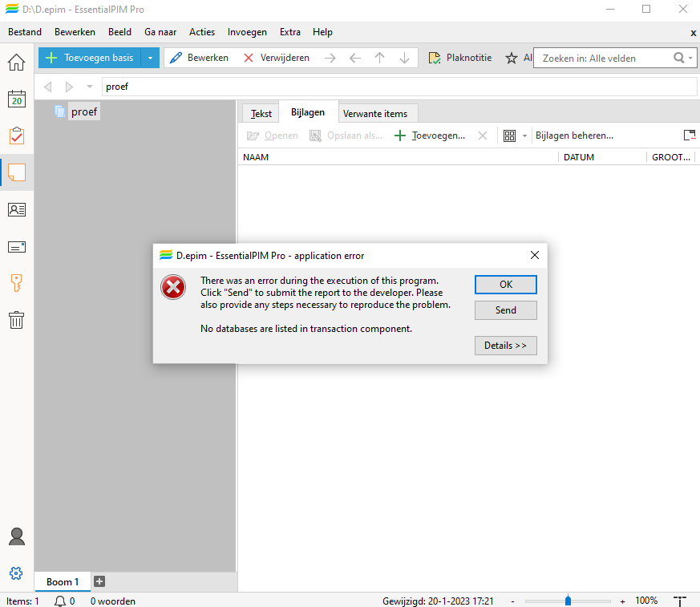The height and width of the screenshot is (607, 700).
Task: Click the detach panel icon
Action: click(690, 135)
